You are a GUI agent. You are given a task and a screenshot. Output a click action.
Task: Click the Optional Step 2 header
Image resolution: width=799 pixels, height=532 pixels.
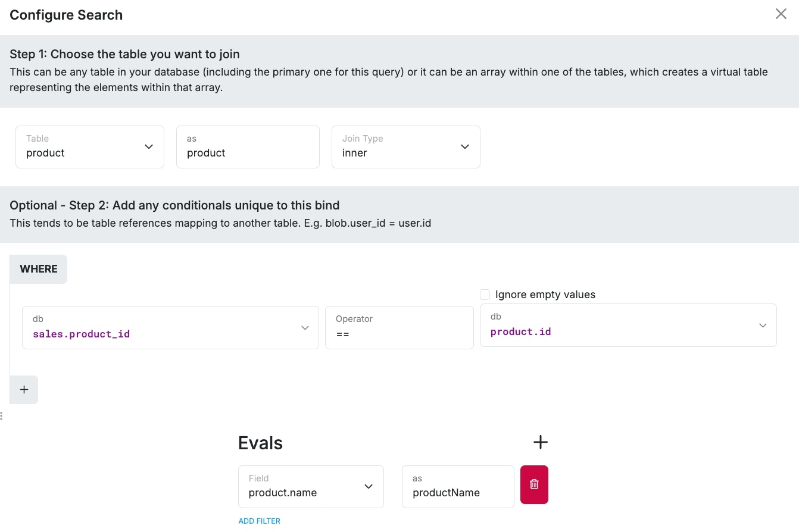174,205
